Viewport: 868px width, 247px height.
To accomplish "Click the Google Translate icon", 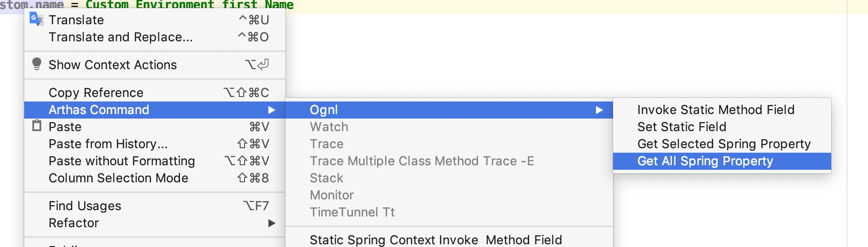I will click(x=36, y=19).
